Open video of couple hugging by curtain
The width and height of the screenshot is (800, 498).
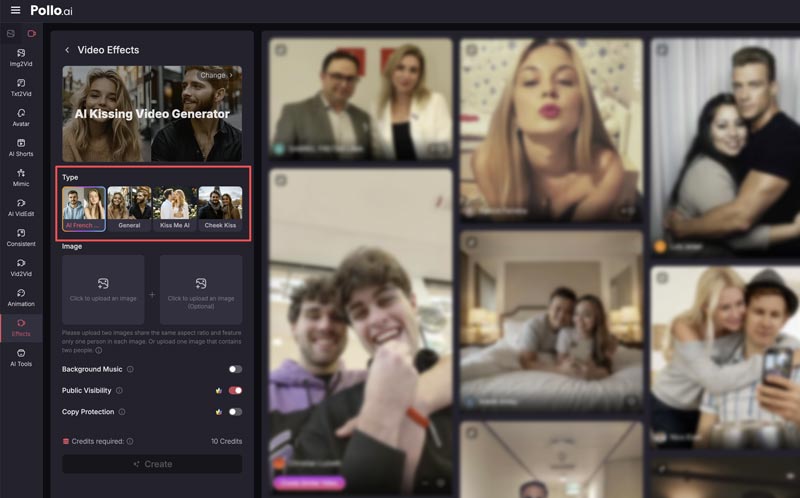tap(725, 147)
